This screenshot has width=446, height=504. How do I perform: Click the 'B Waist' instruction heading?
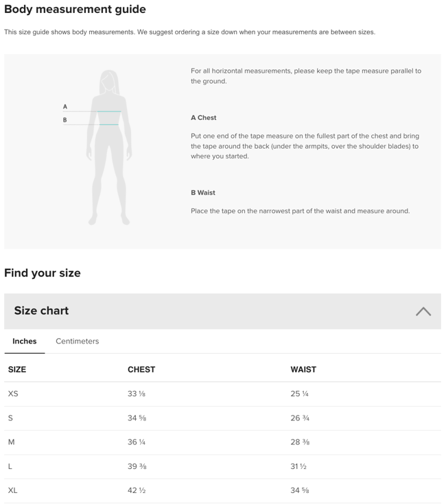click(x=203, y=193)
